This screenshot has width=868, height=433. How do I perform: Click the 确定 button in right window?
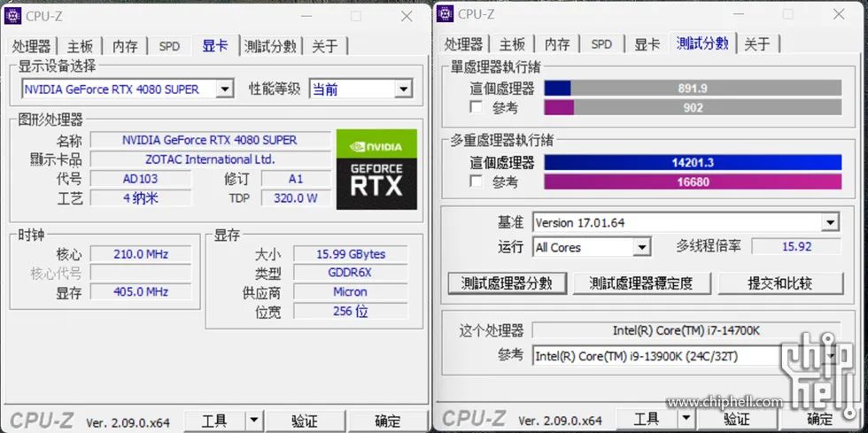(820, 418)
